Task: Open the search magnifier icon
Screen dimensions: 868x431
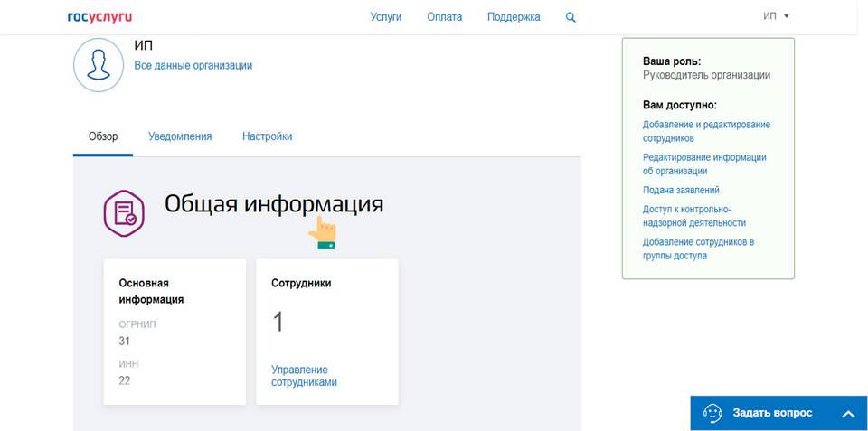Action: (571, 17)
